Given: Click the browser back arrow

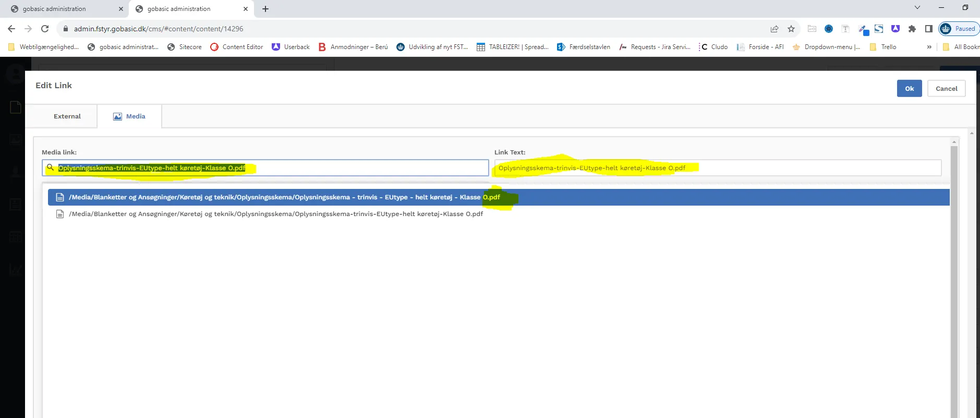Looking at the screenshot, I should click(11, 29).
